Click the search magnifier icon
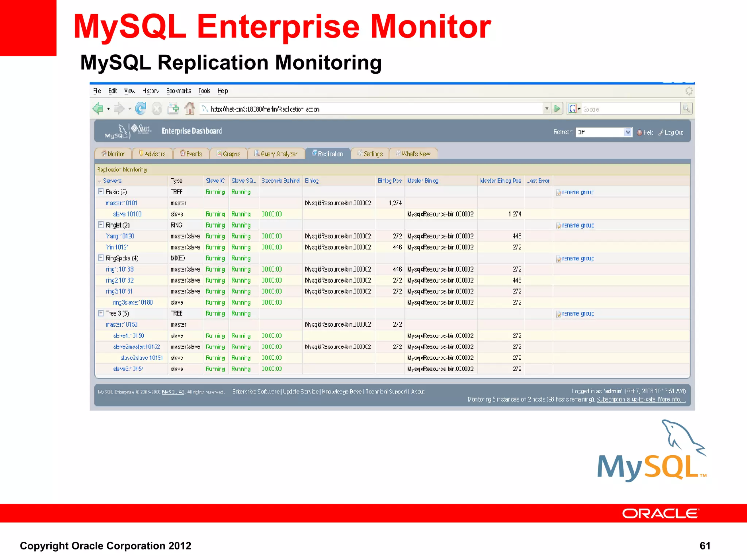The width and height of the screenshot is (747, 560). [x=686, y=109]
